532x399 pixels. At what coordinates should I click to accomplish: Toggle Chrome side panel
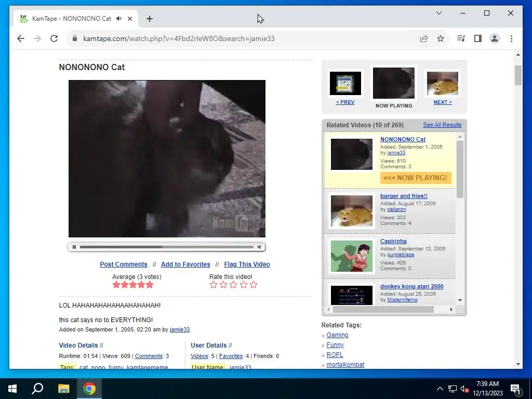[478, 38]
